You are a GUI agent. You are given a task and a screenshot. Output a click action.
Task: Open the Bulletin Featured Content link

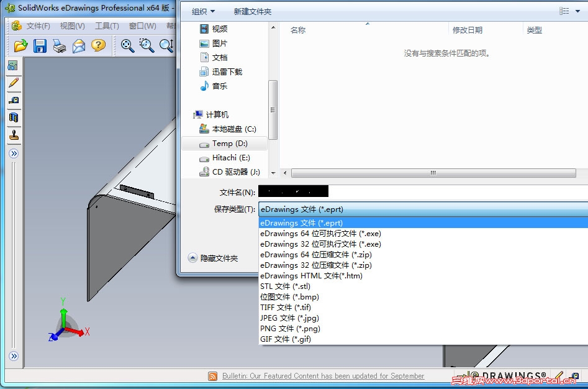click(323, 376)
